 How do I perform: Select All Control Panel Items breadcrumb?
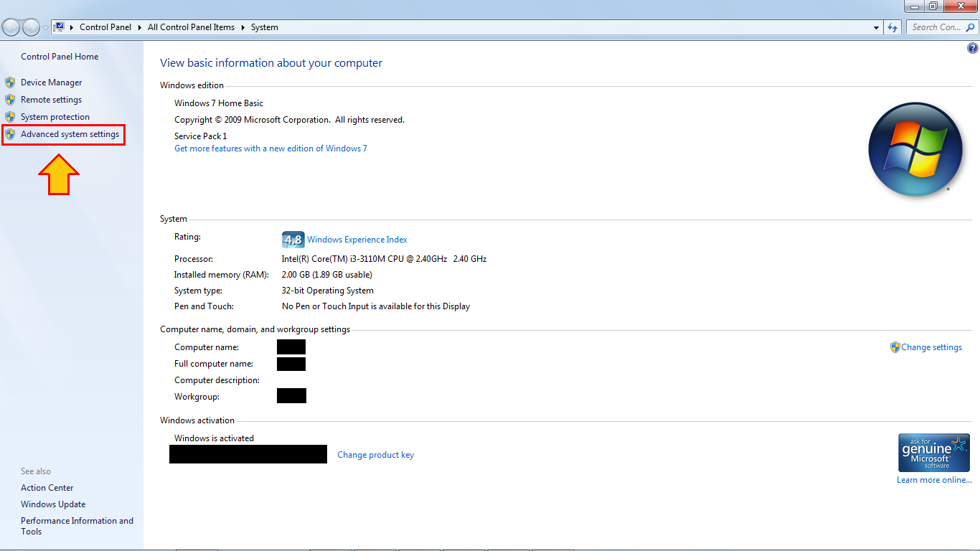pyautogui.click(x=191, y=27)
